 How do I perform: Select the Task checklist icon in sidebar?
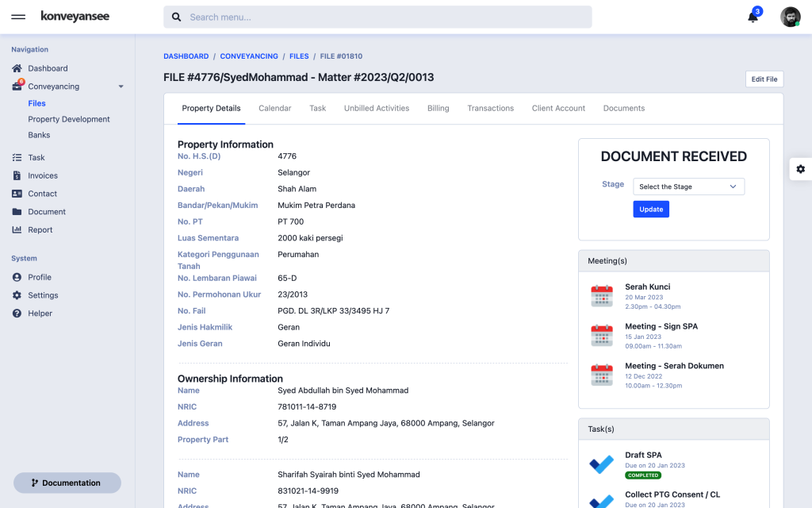pos(18,157)
